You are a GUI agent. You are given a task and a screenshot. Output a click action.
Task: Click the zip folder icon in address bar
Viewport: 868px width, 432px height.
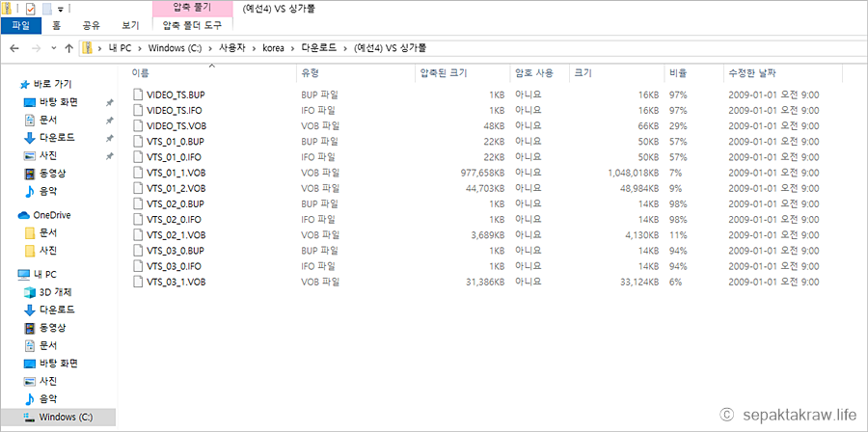[x=88, y=48]
